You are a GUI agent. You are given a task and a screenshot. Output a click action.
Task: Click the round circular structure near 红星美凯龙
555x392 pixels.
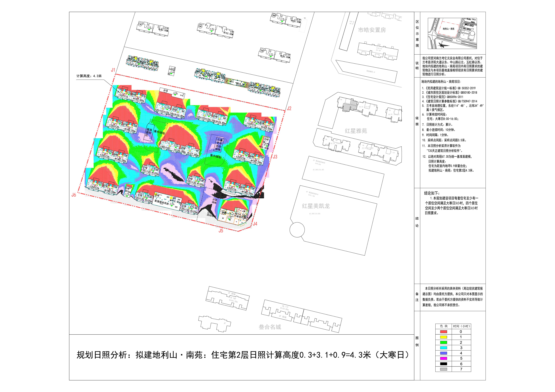point(297,230)
